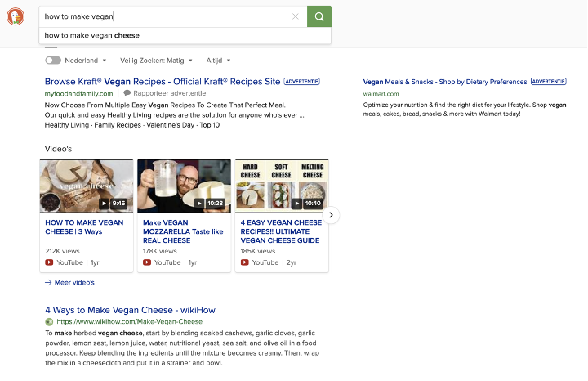Image resolution: width=588 pixels, height=381 pixels.
Task: Open the Altijd time filter dropdown
Action: pos(218,61)
